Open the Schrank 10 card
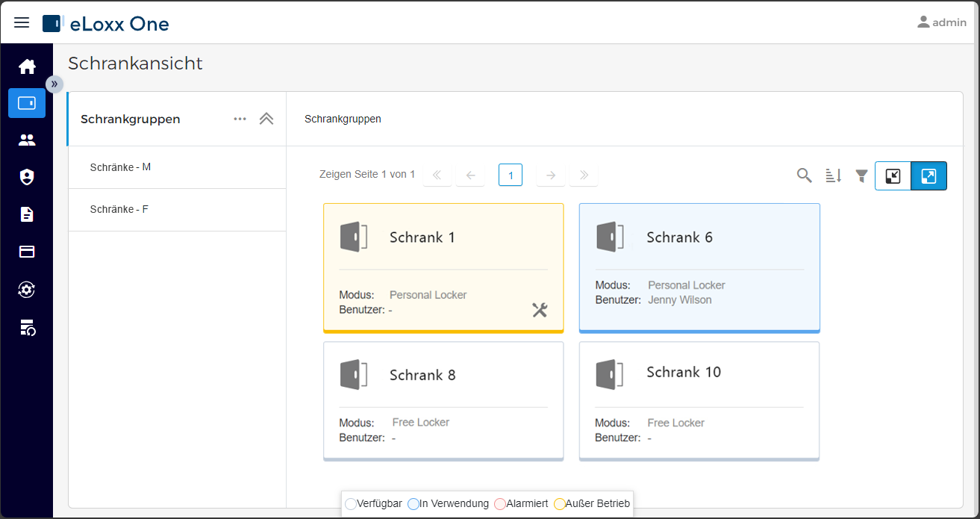 pyautogui.click(x=699, y=401)
